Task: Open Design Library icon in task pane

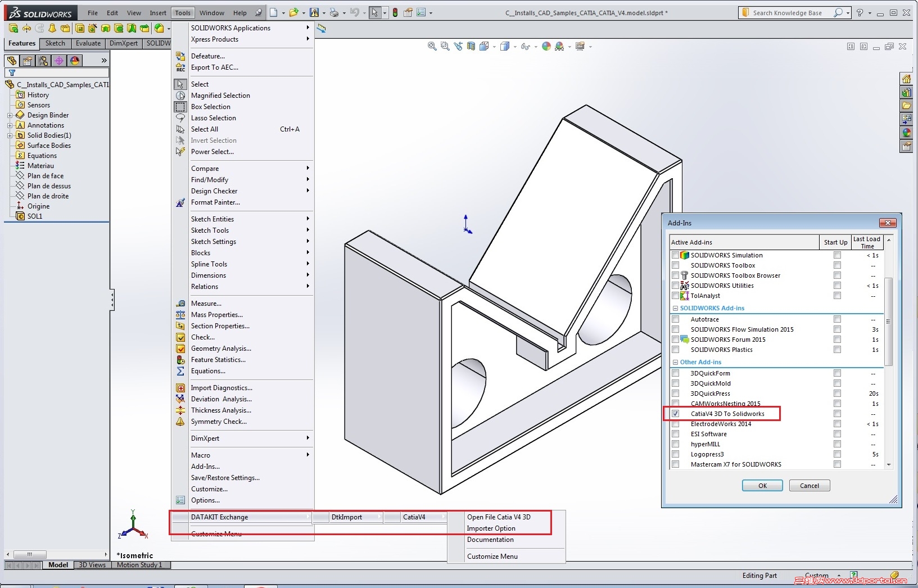Action: (906, 92)
